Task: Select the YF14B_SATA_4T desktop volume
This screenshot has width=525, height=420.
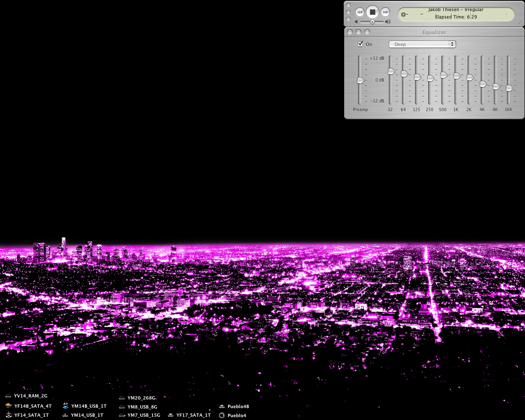Action: [x=28, y=406]
